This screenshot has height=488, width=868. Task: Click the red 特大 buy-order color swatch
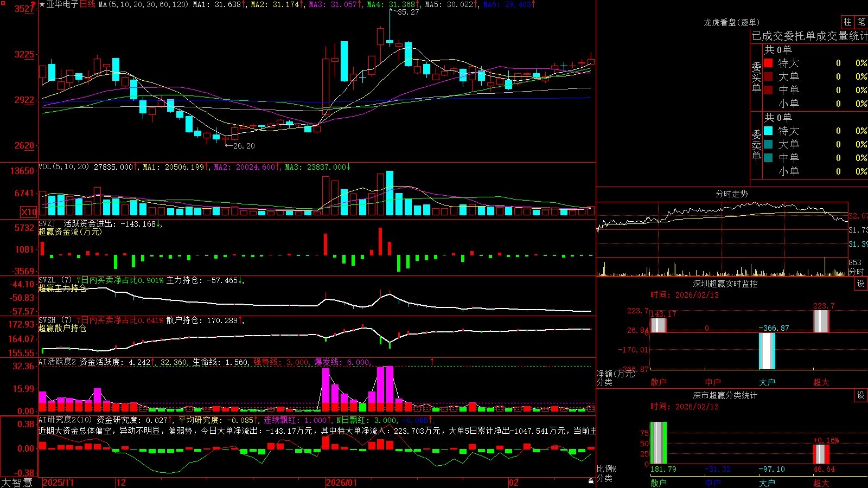click(768, 63)
